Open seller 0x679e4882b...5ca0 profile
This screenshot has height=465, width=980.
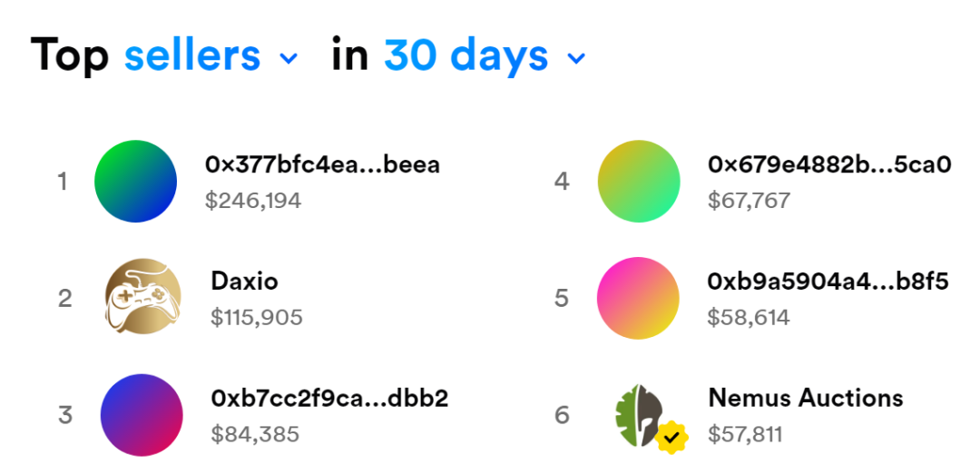(x=829, y=164)
